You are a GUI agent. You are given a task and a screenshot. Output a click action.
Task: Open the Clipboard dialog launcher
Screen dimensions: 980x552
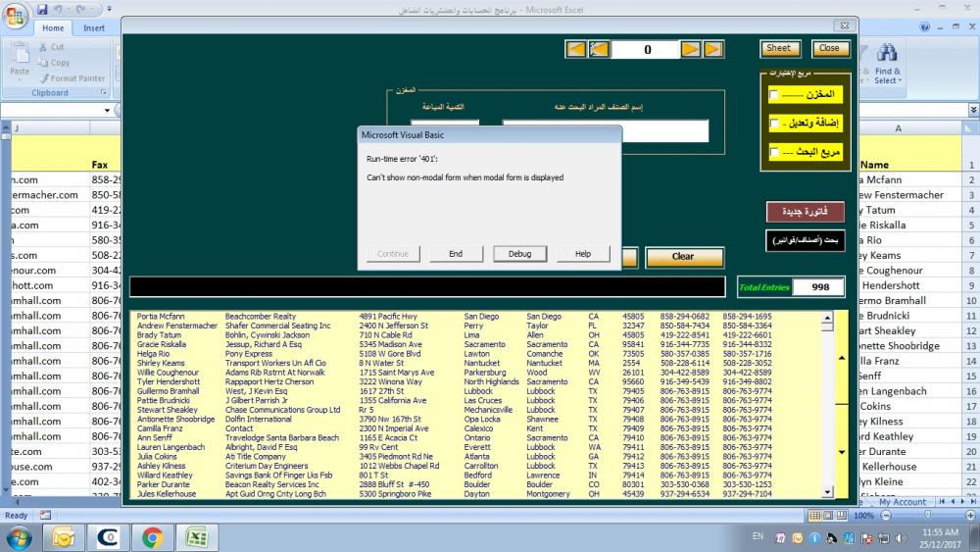[x=104, y=92]
